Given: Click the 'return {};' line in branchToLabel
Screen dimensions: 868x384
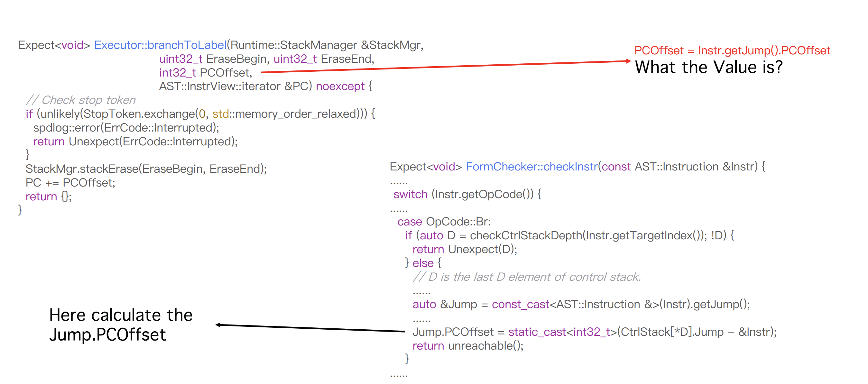Looking at the screenshot, I should coord(49,197).
